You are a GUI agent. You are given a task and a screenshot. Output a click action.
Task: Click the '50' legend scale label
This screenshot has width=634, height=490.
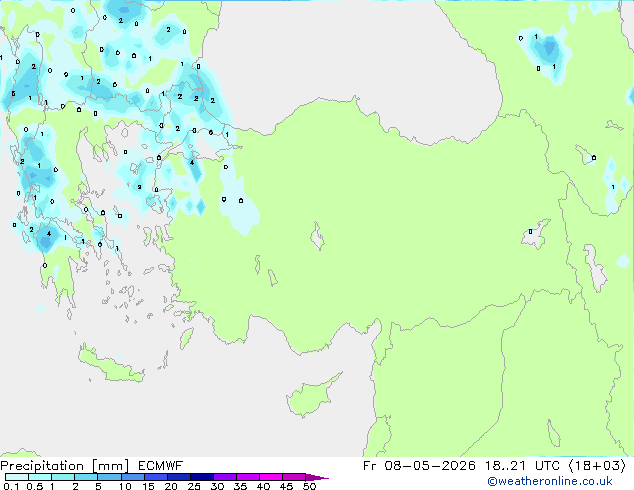[x=309, y=486]
